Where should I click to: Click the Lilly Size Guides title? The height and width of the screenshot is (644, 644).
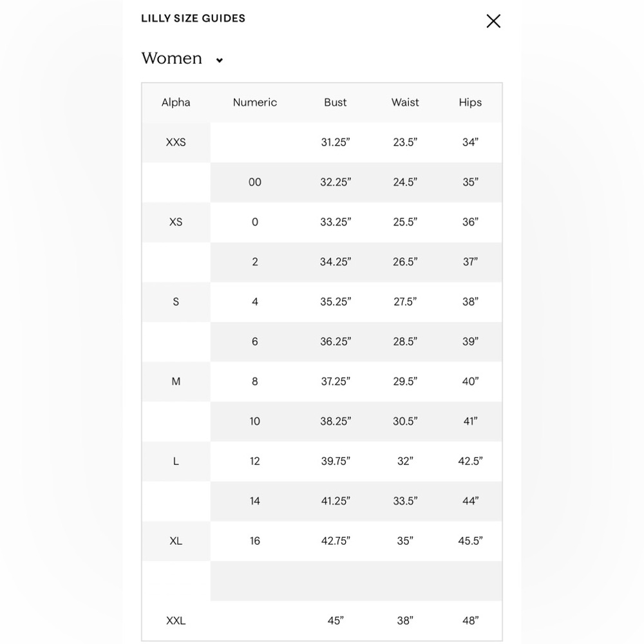(193, 19)
